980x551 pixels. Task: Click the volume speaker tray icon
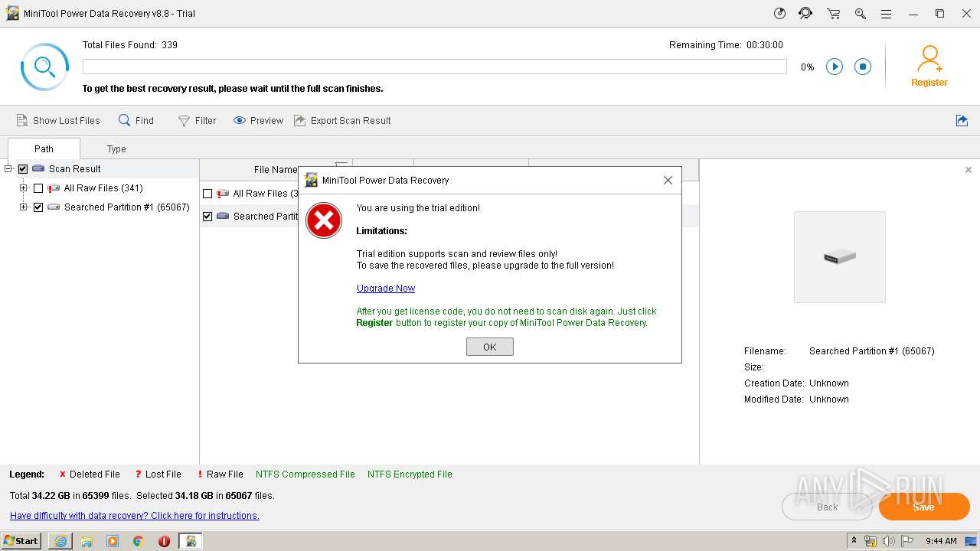[889, 541]
